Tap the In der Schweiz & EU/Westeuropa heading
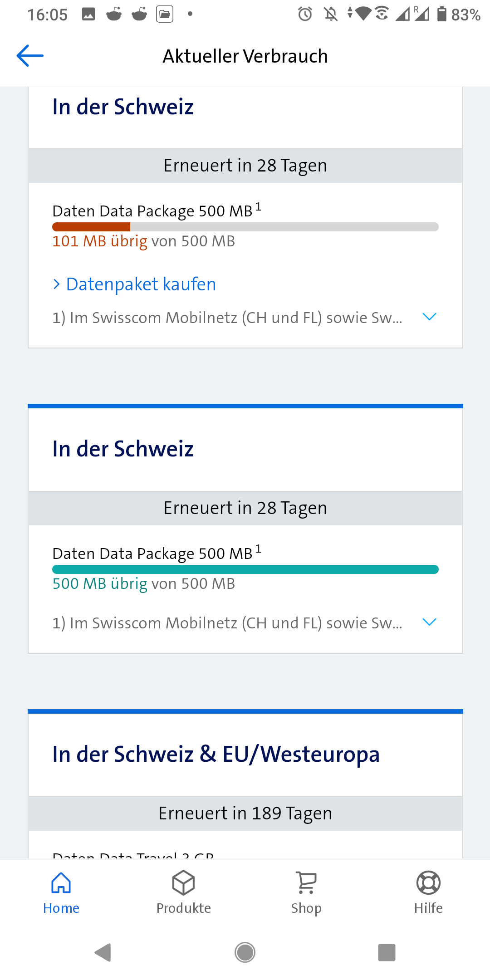This screenshot has width=490, height=980. tap(216, 754)
